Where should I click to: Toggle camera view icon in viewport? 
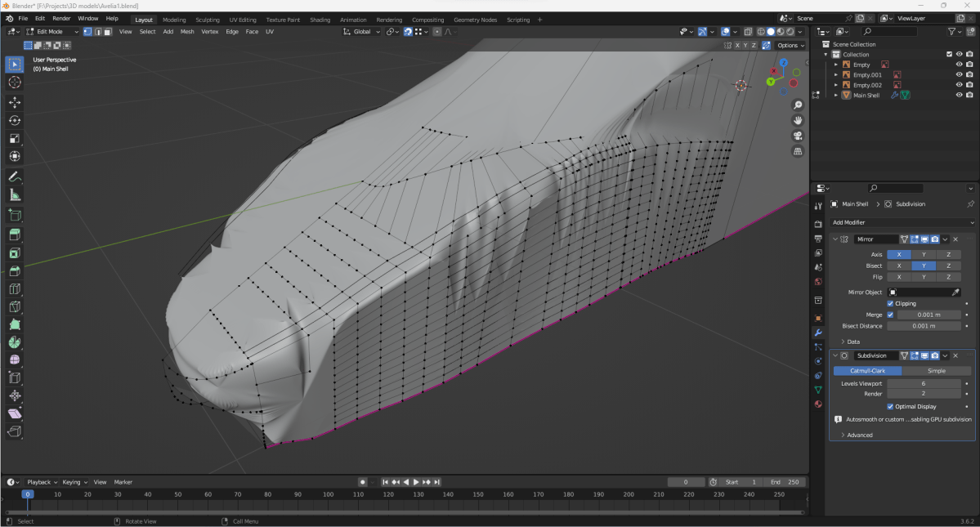(x=798, y=136)
